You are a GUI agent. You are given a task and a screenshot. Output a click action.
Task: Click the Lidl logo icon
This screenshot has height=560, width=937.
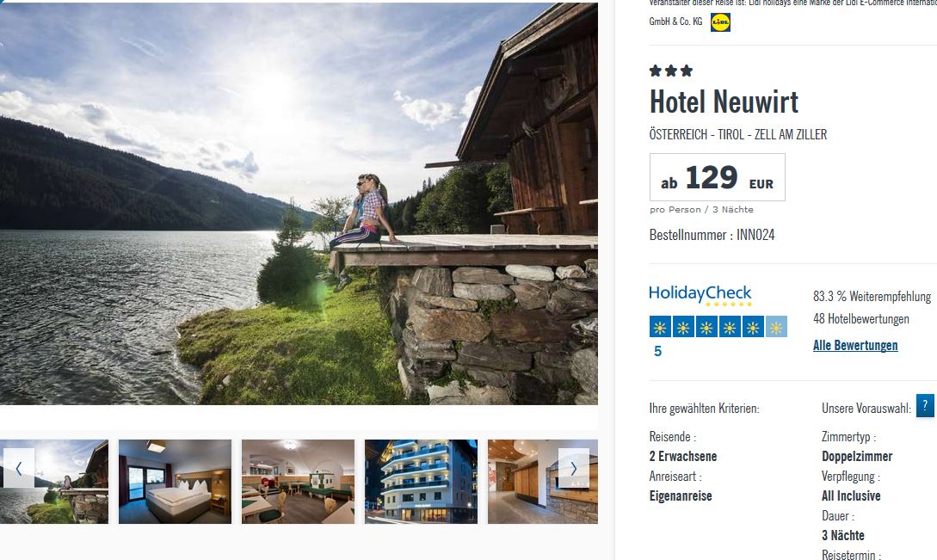(720, 22)
